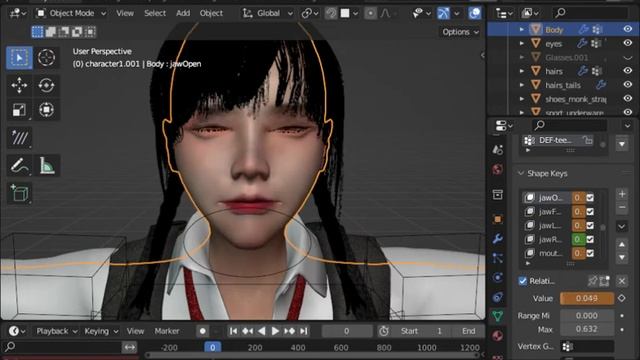Open the Object Mode dropdown

tap(71, 13)
